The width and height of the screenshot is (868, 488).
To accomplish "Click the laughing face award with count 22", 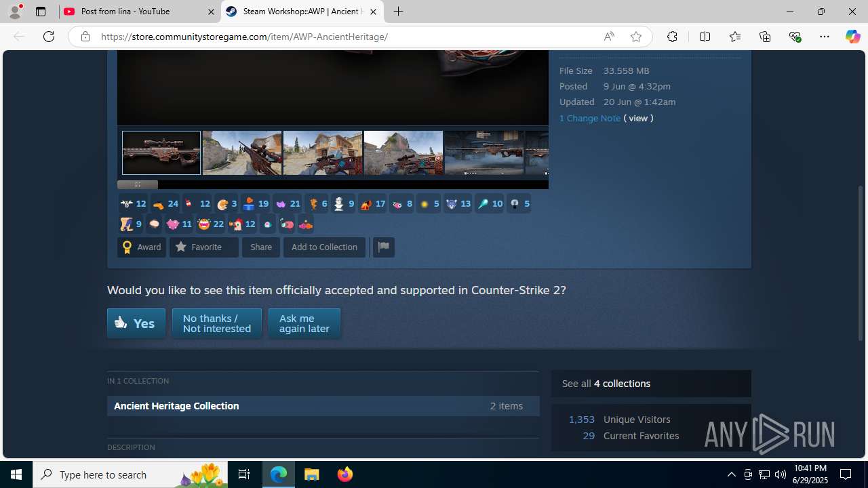I will 211,224.
